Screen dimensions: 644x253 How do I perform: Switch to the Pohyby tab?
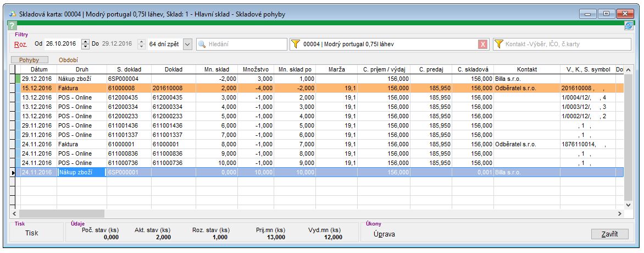[x=30, y=59]
